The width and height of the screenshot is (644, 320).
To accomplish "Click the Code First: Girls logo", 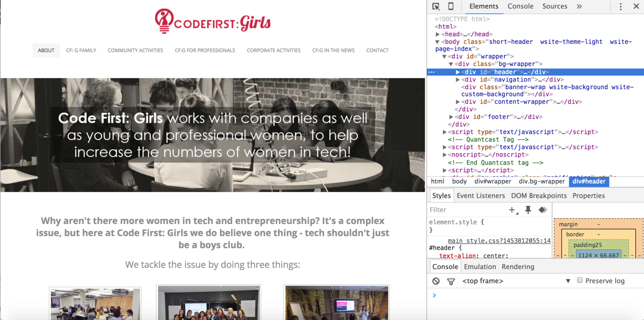I will click(213, 21).
